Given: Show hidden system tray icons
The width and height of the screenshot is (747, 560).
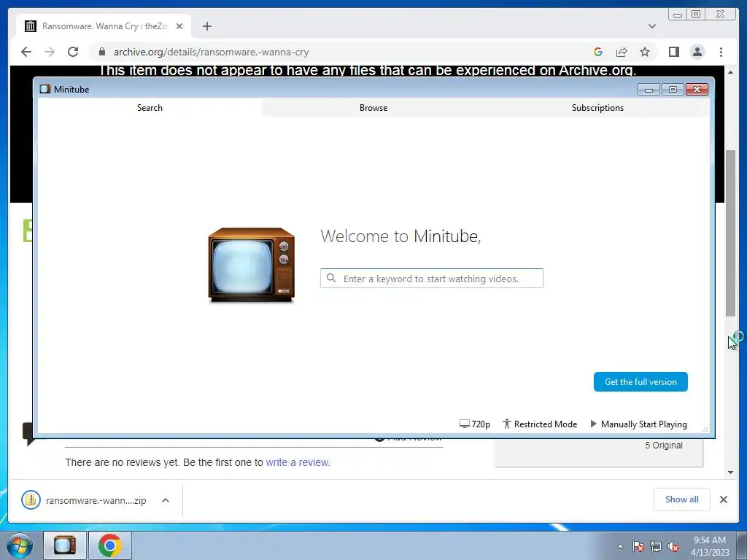Looking at the screenshot, I should [620, 546].
